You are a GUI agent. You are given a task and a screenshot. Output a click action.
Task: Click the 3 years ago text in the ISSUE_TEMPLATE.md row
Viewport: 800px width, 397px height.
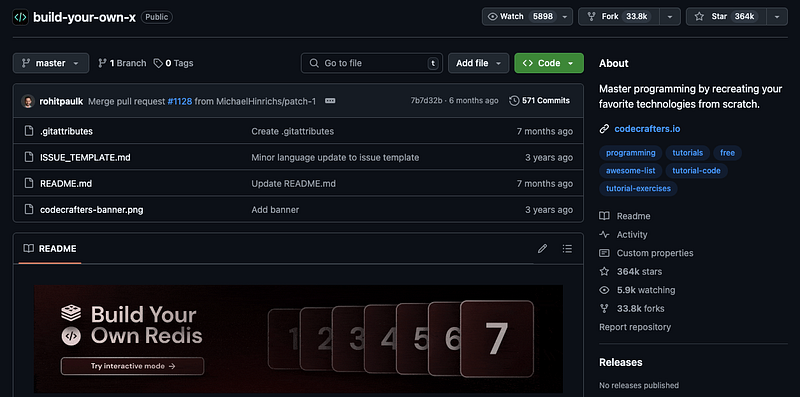tap(549, 157)
